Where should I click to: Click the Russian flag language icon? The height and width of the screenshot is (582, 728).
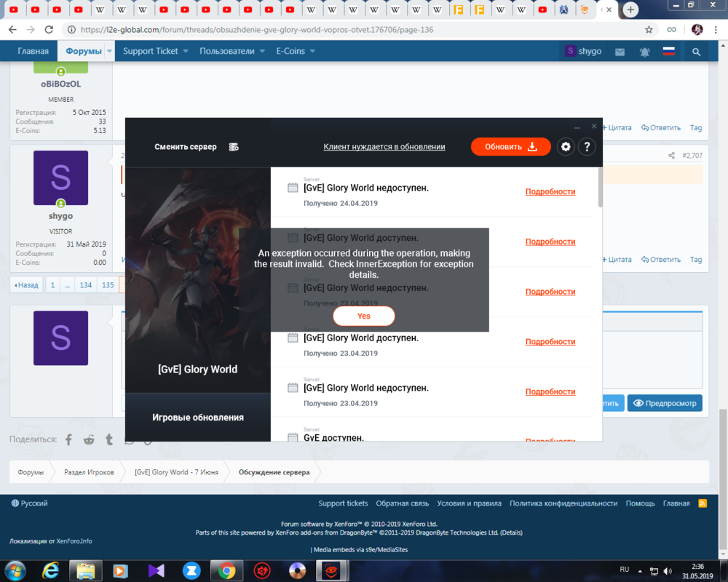tap(668, 52)
